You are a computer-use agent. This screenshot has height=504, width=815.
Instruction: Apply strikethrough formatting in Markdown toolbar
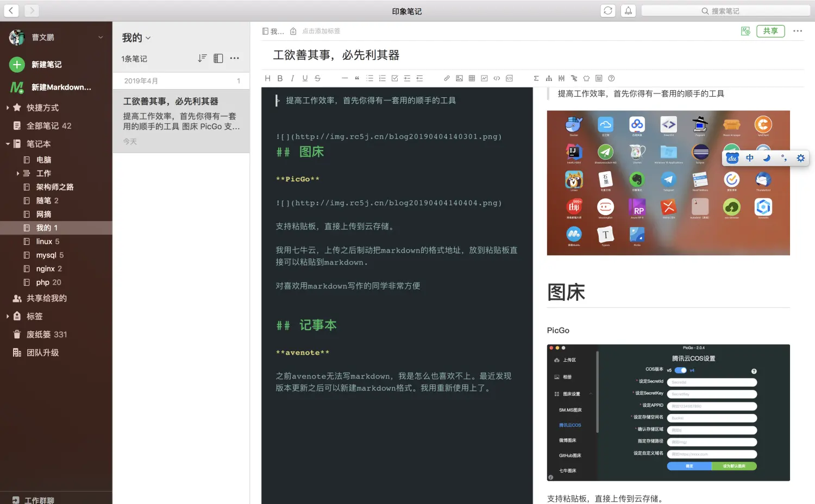(317, 78)
